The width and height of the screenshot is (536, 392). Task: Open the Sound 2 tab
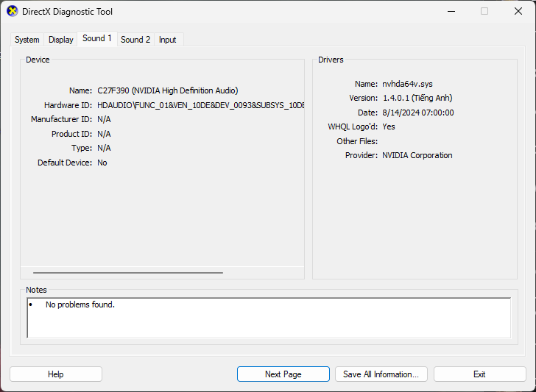[135, 40]
